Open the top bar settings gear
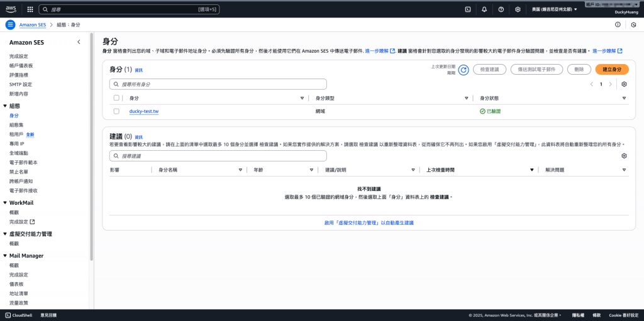Image resolution: width=644 pixels, height=321 pixels. (x=518, y=9)
